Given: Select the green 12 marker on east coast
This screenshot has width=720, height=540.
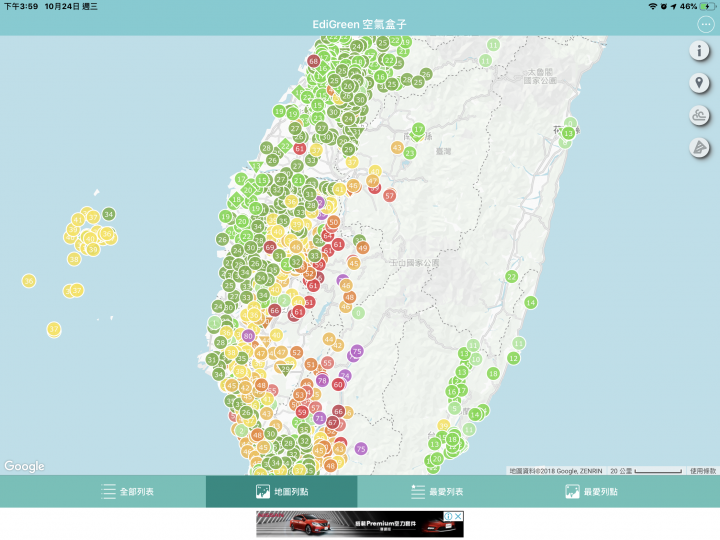Looking at the screenshot, I should pyautogui.click(x=513, y=358).
